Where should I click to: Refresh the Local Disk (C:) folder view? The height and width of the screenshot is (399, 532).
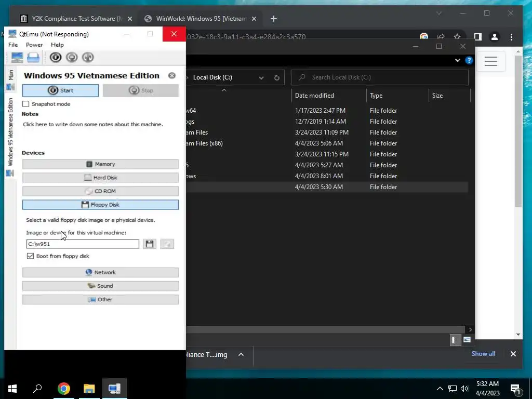pos(277,78)
